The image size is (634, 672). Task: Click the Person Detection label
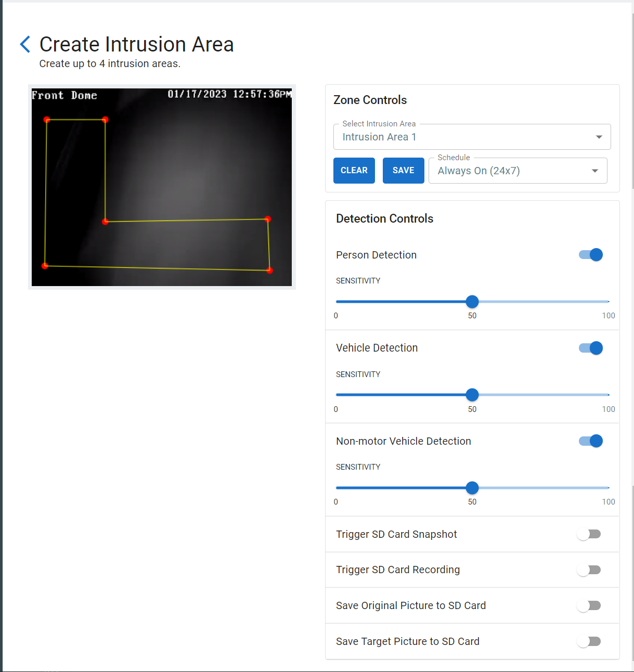377,255
